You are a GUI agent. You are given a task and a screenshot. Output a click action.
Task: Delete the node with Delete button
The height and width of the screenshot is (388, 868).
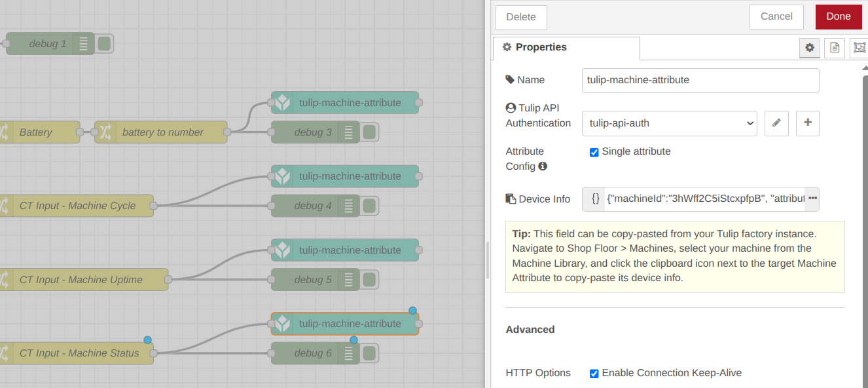[x=520, y=17]
